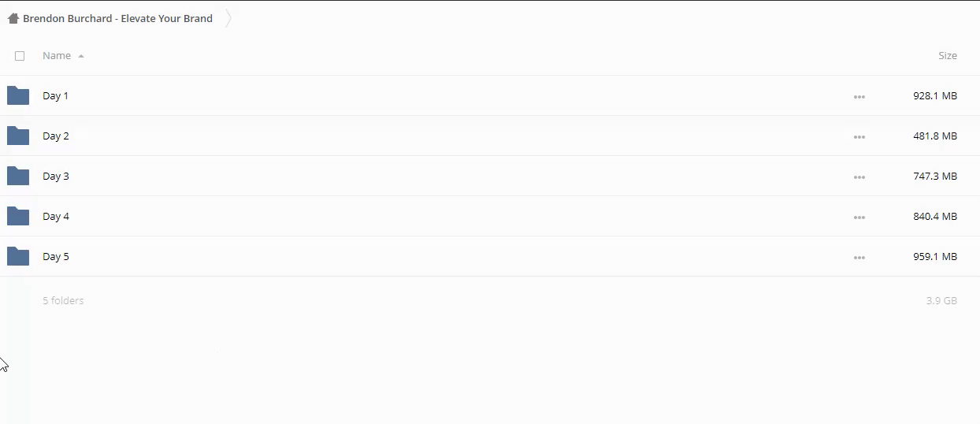Show the Day 5 actions menu
The width and height of the screenshot is (980, 424).
pyautogui.click(x=859, y=258)
